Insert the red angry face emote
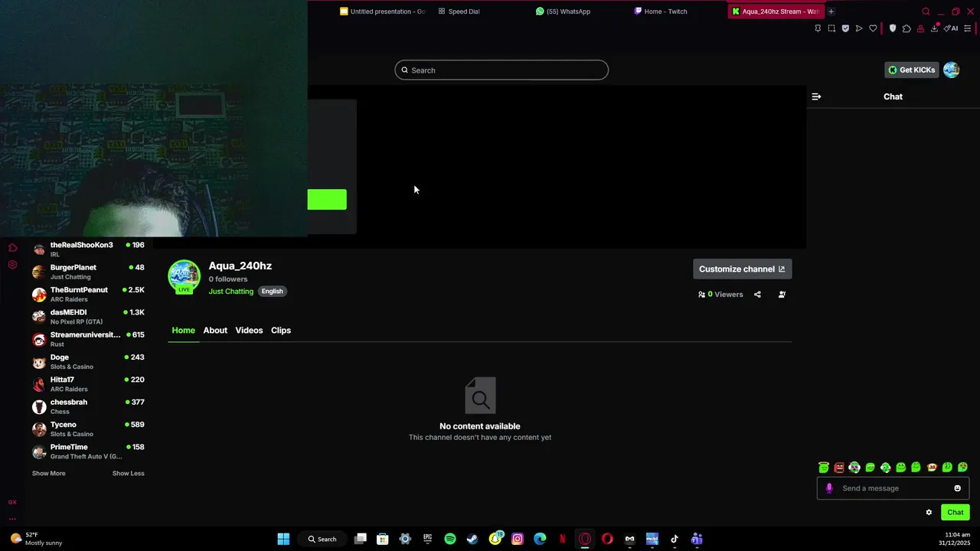 tap(839, 467)
